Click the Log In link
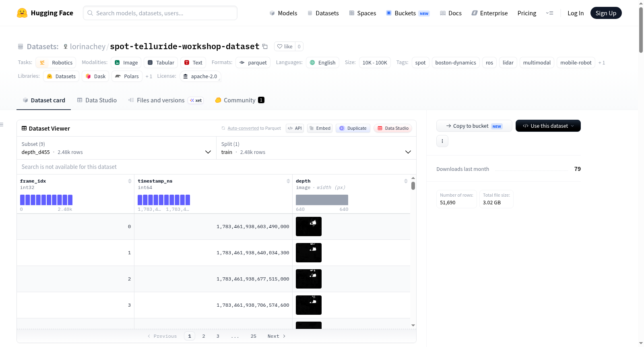 click(x=576, y=13)
